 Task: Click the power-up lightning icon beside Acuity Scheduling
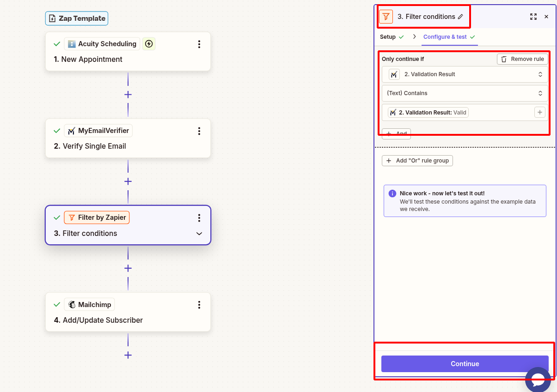pyautogui.click(x=148, y=44)
